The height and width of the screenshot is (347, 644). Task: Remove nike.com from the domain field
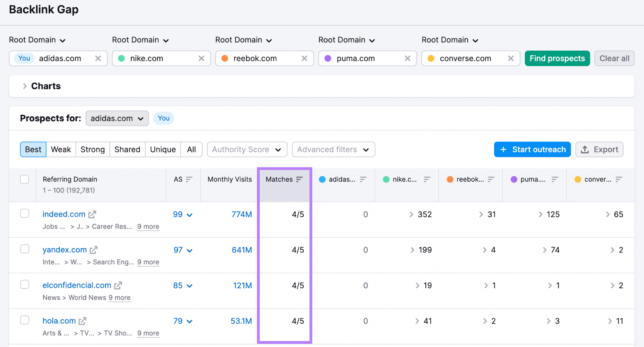(201, 58)
